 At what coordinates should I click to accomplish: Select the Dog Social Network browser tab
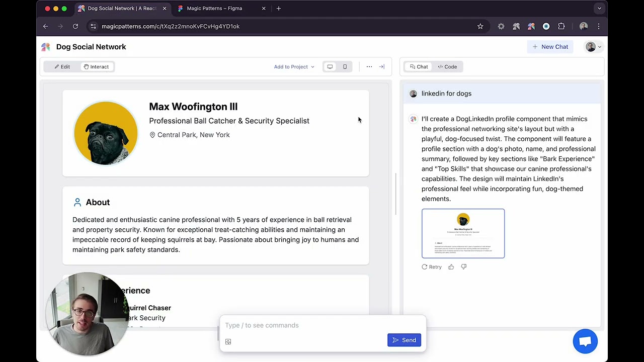(122, 8)
